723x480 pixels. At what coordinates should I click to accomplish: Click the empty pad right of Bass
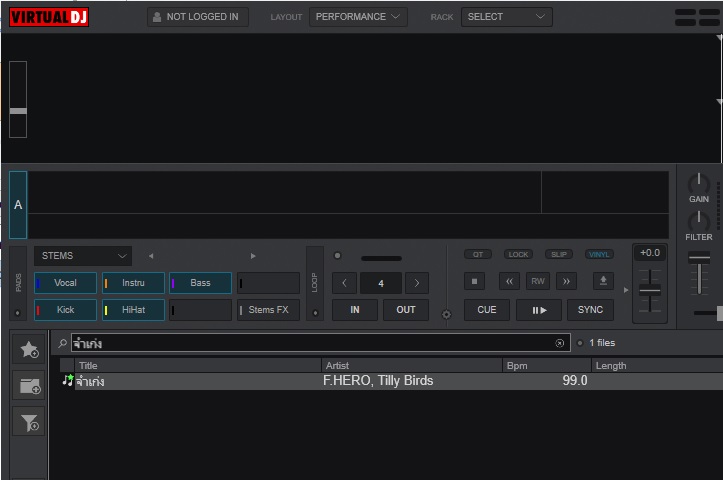[x=268, y=283]
